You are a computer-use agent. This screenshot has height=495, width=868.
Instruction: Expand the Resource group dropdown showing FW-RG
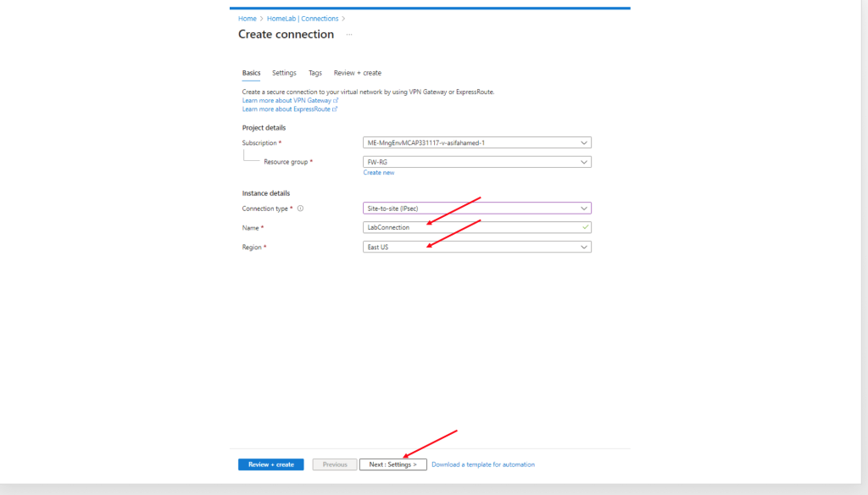[476, 162]
